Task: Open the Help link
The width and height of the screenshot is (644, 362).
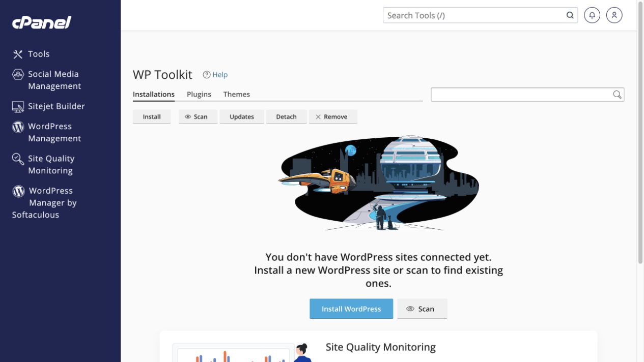Action: [220, 75]
